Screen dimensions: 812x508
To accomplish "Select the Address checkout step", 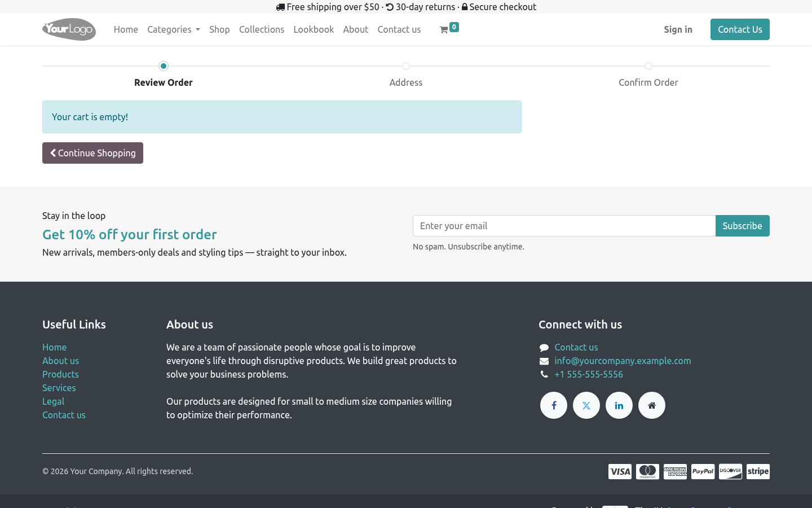I will (x=406, y=82).
